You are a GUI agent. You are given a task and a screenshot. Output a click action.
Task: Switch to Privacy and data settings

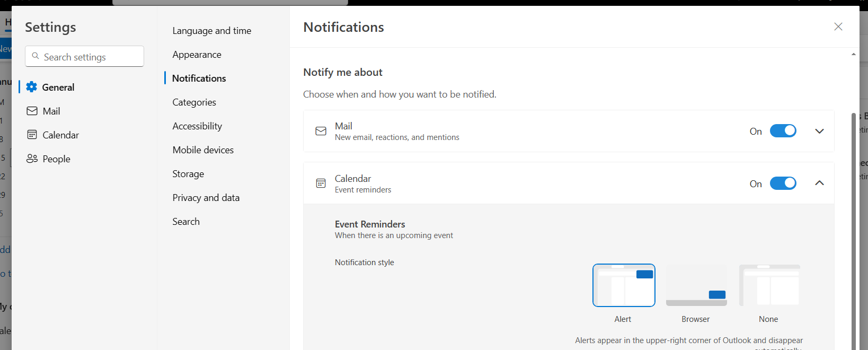pyautogui.click(x=206, y=197)
